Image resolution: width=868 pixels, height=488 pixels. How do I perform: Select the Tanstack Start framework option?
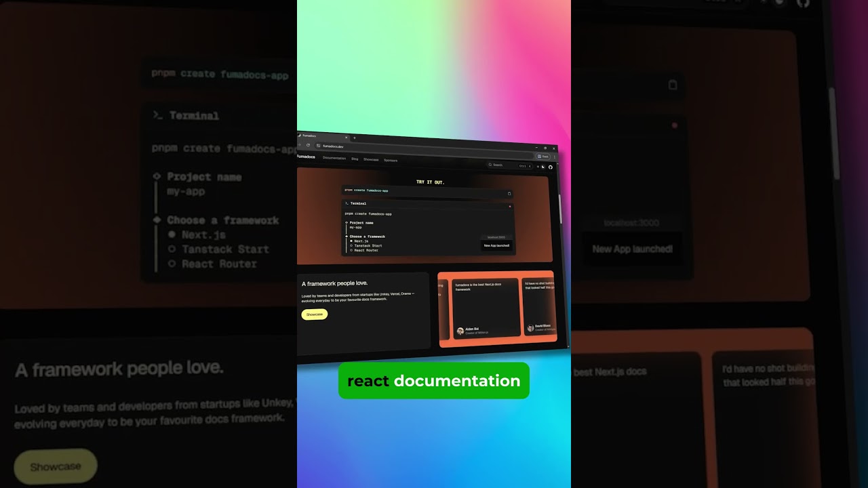point(366,245)
